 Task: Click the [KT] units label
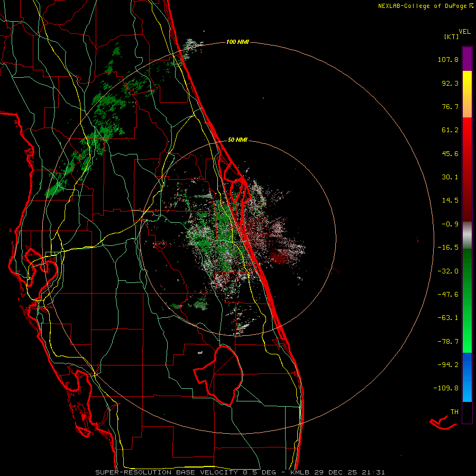(x=452, y=36)
